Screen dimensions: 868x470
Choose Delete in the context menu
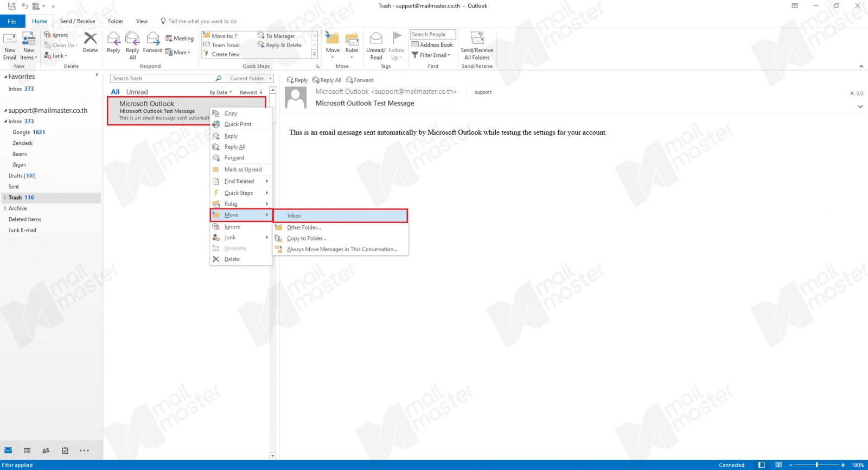pos(241,259)
